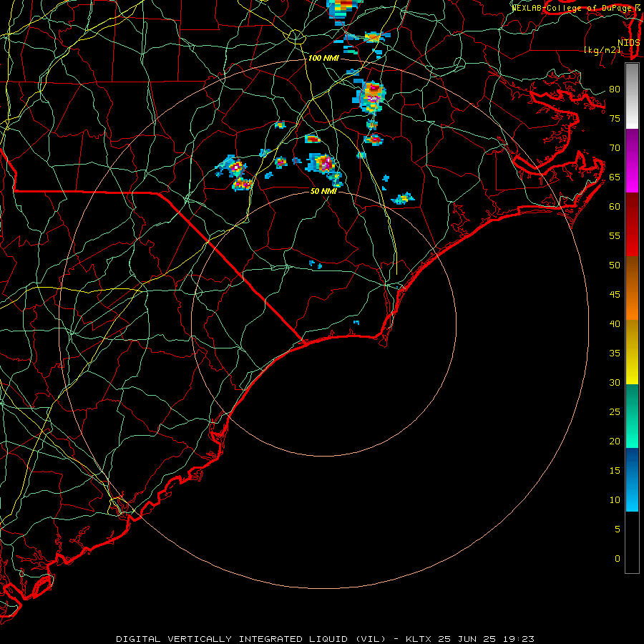Viewport: 644px width, 644px height.
Task: Click the large storm cell just inside the 100 NMI ring
Action: (x=371, y=97)
